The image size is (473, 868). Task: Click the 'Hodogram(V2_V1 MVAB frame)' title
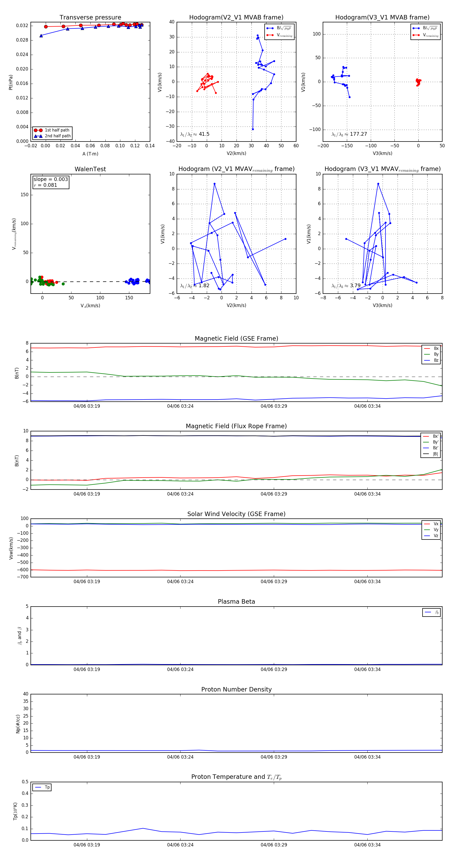tap(236, 18)
